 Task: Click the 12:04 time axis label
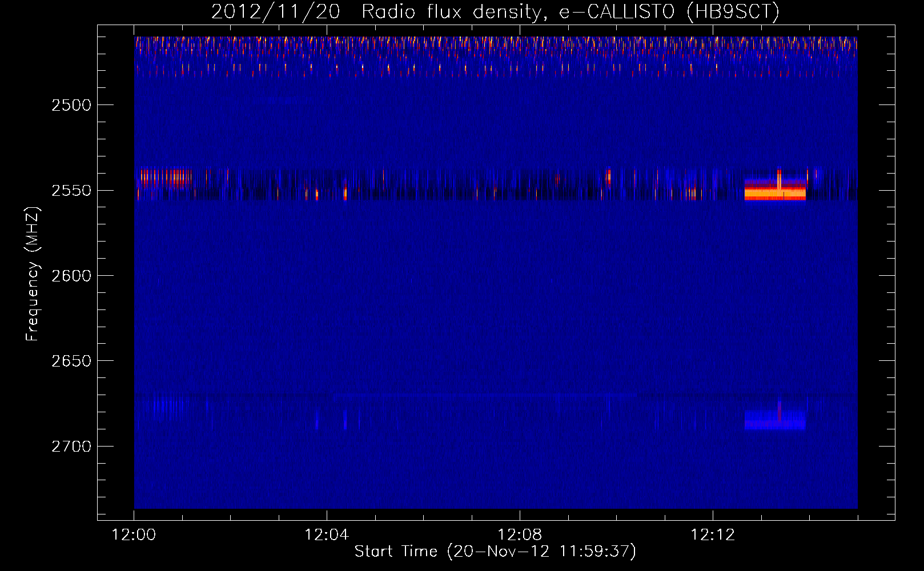(x=327, y=535)
